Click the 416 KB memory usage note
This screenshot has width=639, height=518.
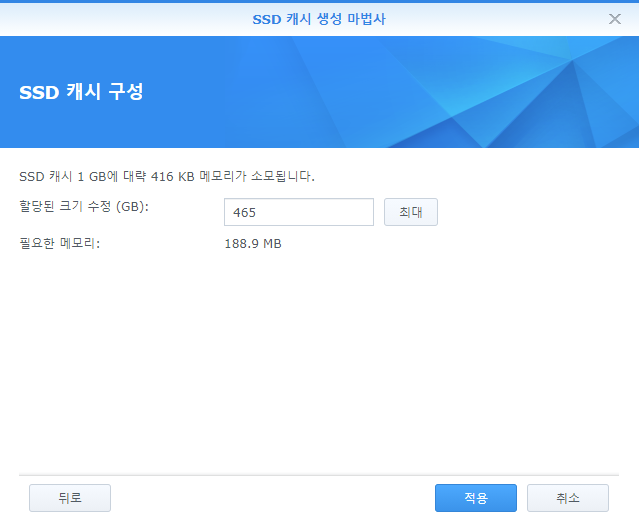(x=167, y=176)
